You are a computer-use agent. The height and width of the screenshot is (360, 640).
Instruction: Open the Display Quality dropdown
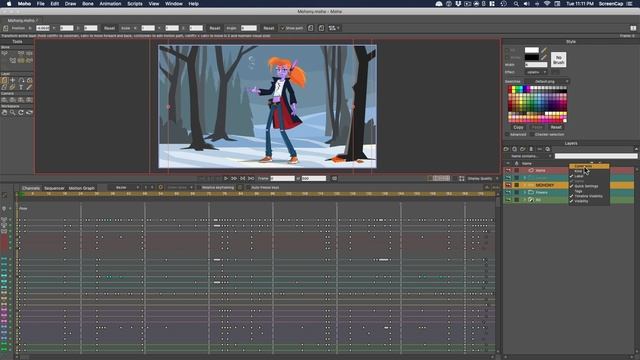482,179
